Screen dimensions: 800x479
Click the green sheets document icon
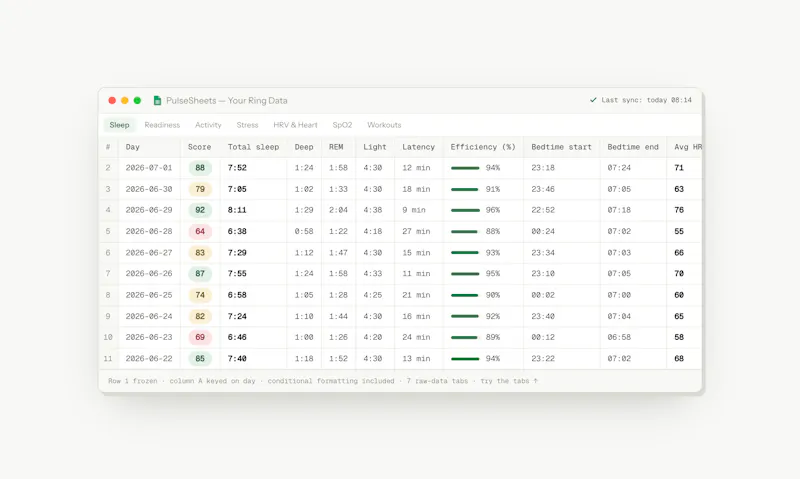coord(157,100)
